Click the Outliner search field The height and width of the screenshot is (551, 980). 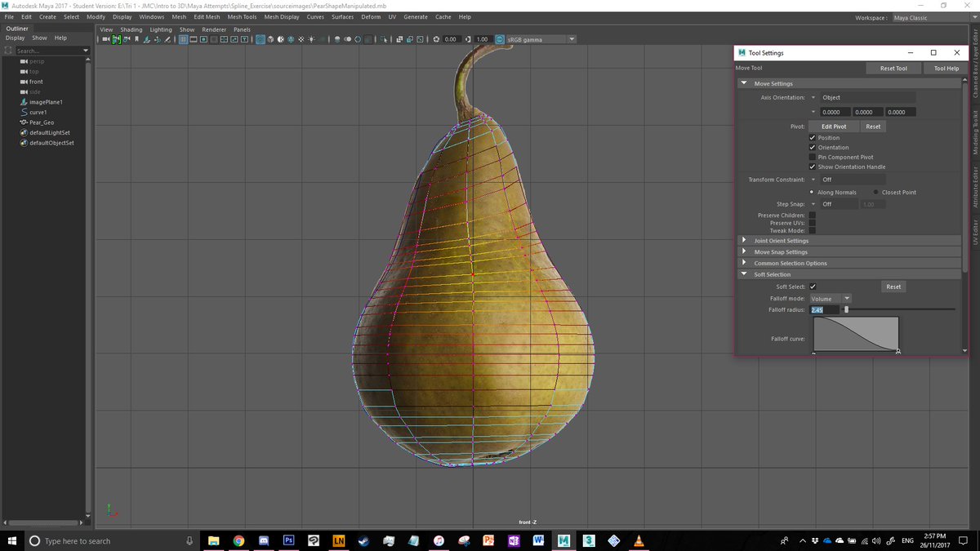[47, 51]
